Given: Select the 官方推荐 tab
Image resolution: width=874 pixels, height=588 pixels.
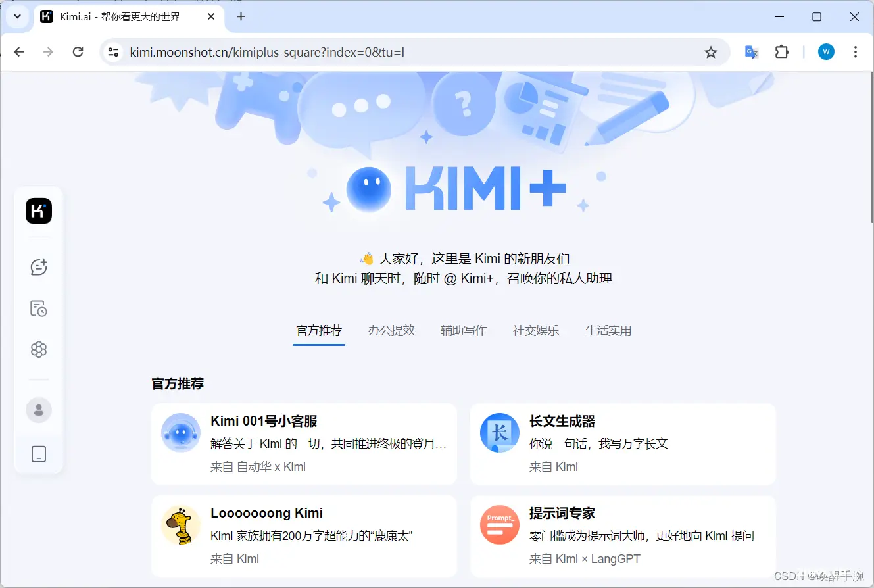Looking at the screenshot, I should (319, 331).
